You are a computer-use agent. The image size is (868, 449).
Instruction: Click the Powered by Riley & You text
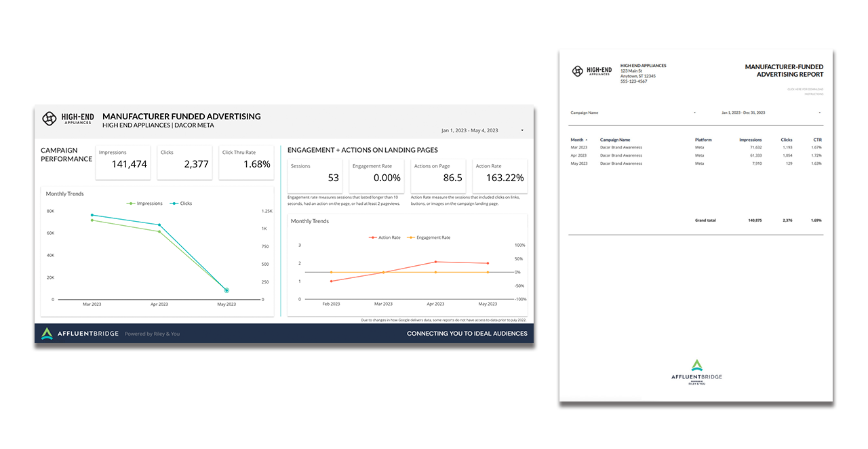coord(152,334)
